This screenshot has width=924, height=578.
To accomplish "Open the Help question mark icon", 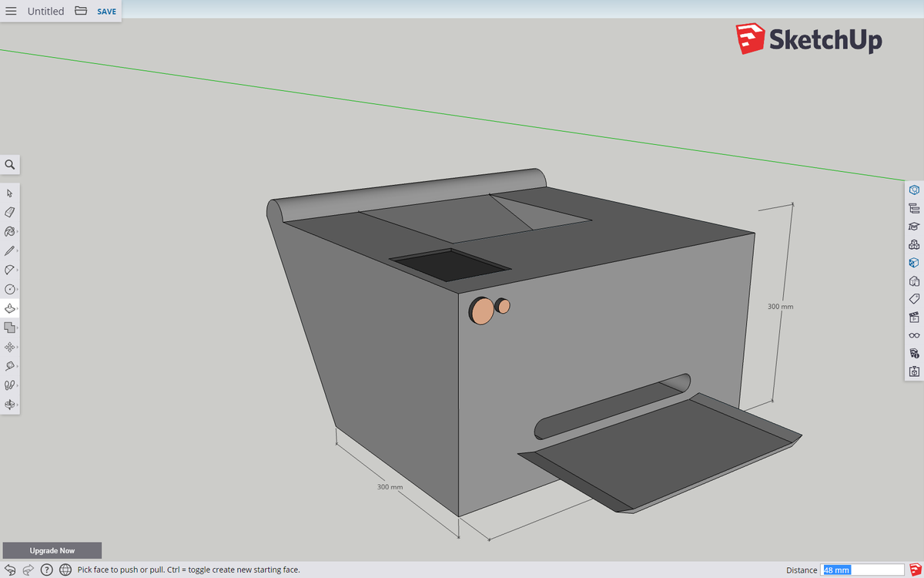I will pos(46,570).
